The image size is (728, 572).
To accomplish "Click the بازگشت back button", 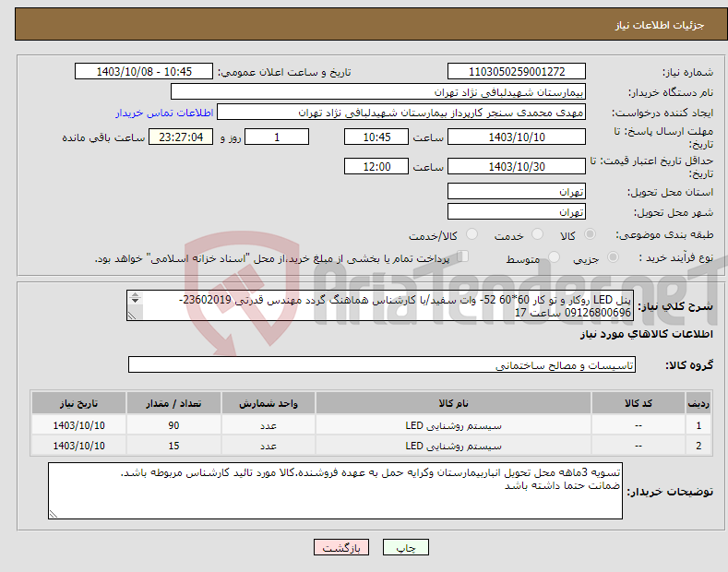I will tap(341, 547).
